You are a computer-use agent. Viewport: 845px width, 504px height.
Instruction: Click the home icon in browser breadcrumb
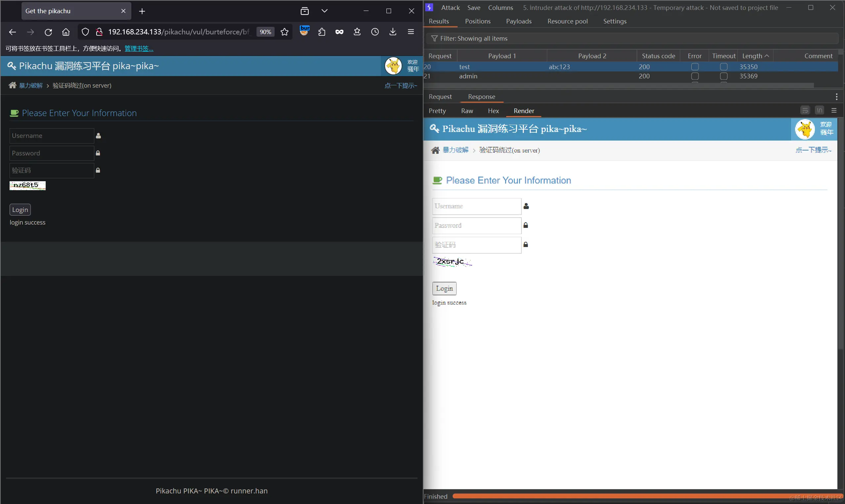point(13,85)
